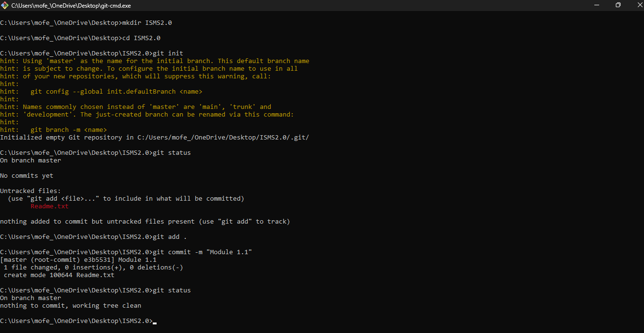
Task: Click the Git application icon in the title bar
Action: (5, 5)
